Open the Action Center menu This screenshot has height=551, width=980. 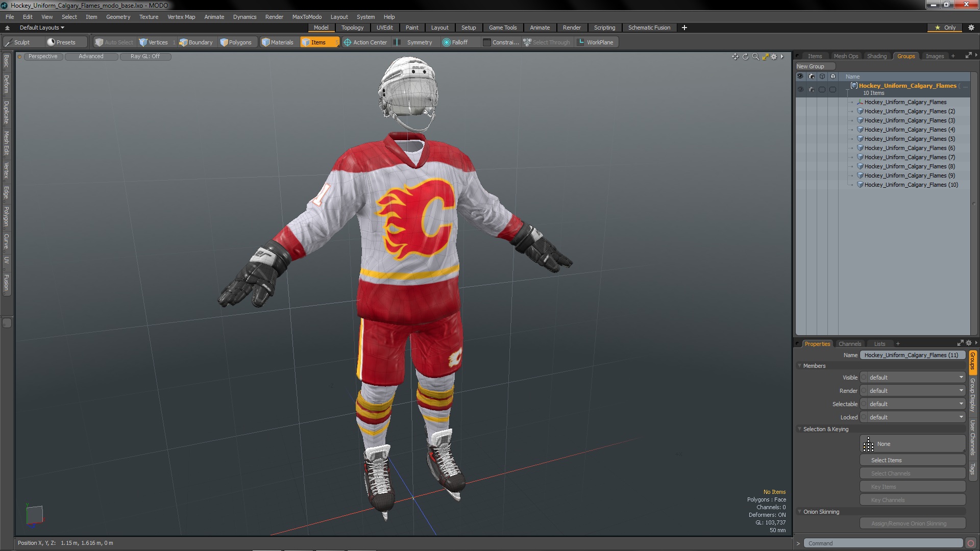pos(365,42)
